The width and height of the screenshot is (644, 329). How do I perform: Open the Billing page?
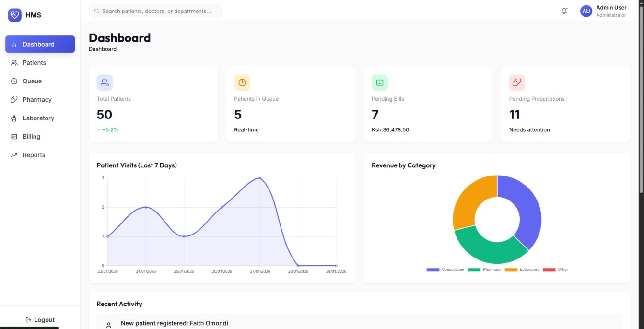[x=31, y=137]
